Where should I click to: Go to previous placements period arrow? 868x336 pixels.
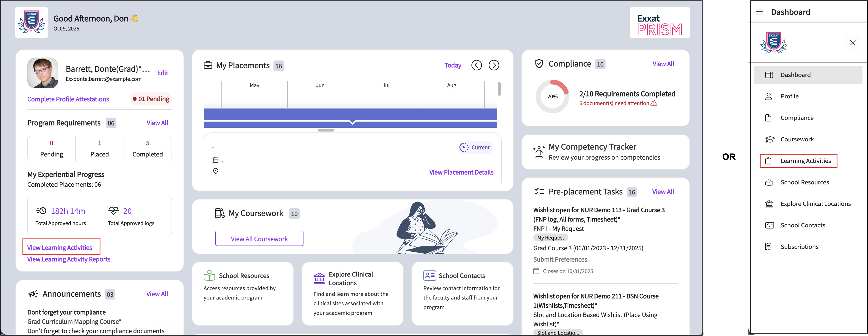(476, 65)
